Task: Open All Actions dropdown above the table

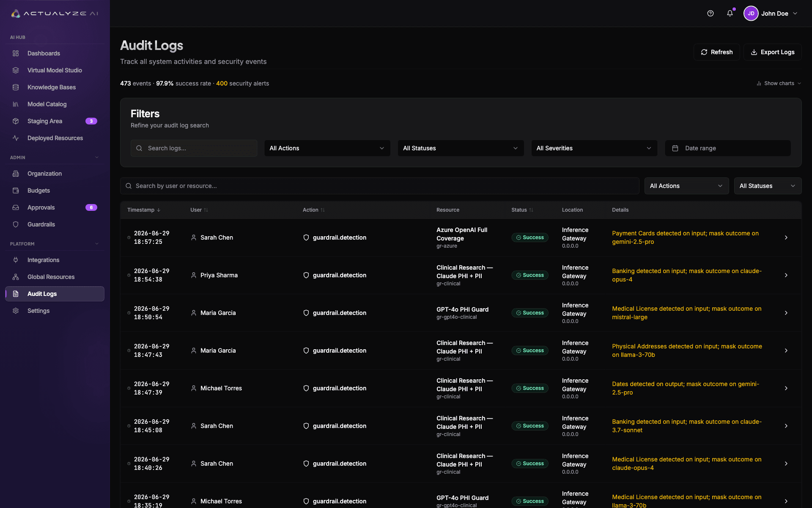Action: 686,186
